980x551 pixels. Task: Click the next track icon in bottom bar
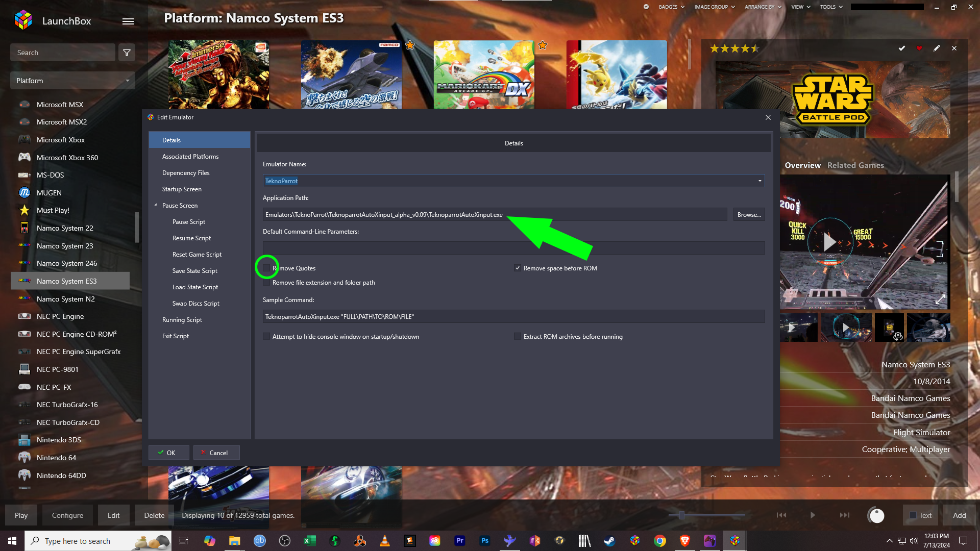845,515
